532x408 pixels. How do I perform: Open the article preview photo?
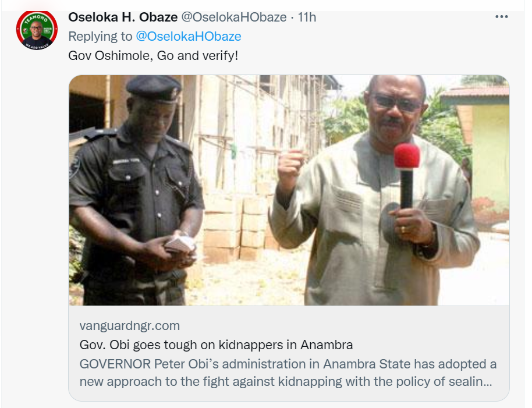289,190
